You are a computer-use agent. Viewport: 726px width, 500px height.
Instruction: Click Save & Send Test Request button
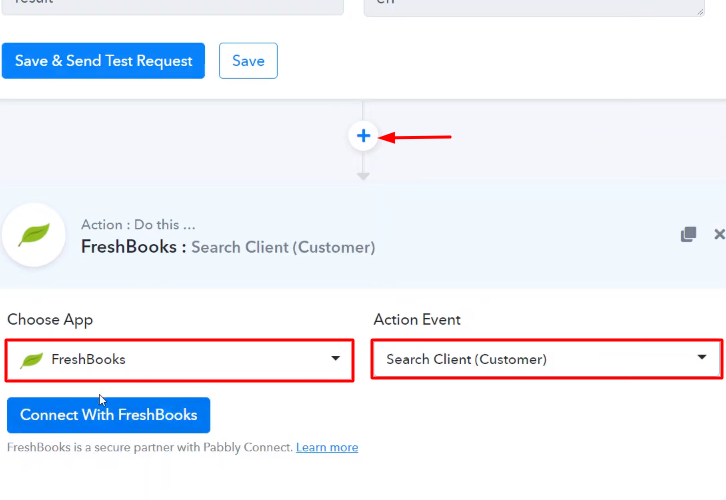(x=103, y=61)
